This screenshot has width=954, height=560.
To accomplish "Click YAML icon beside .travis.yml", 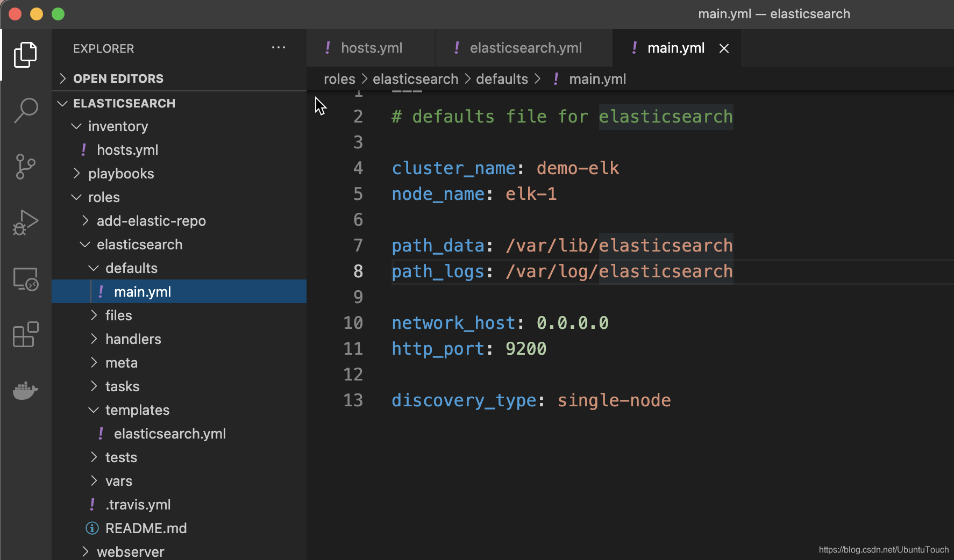I will 92,505.
